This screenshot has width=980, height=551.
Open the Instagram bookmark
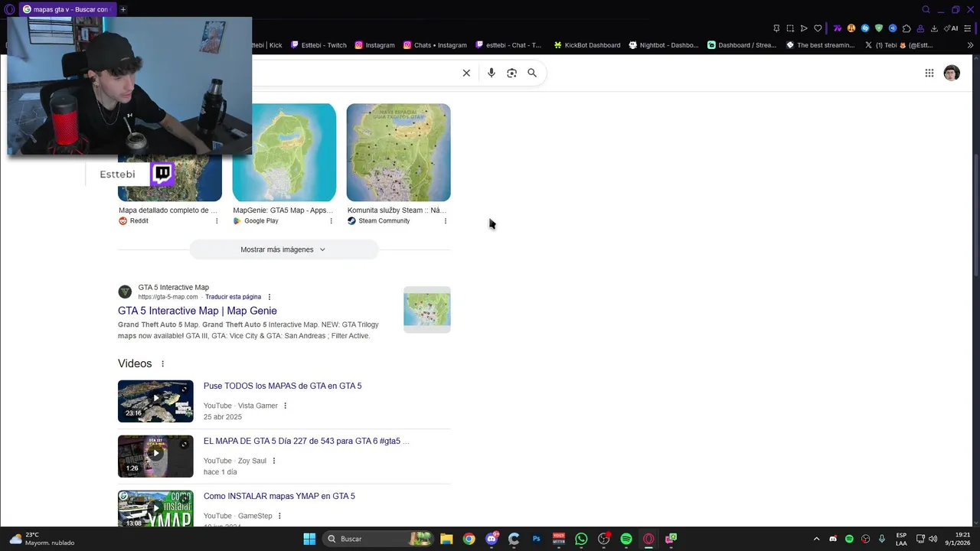point(374,45)
